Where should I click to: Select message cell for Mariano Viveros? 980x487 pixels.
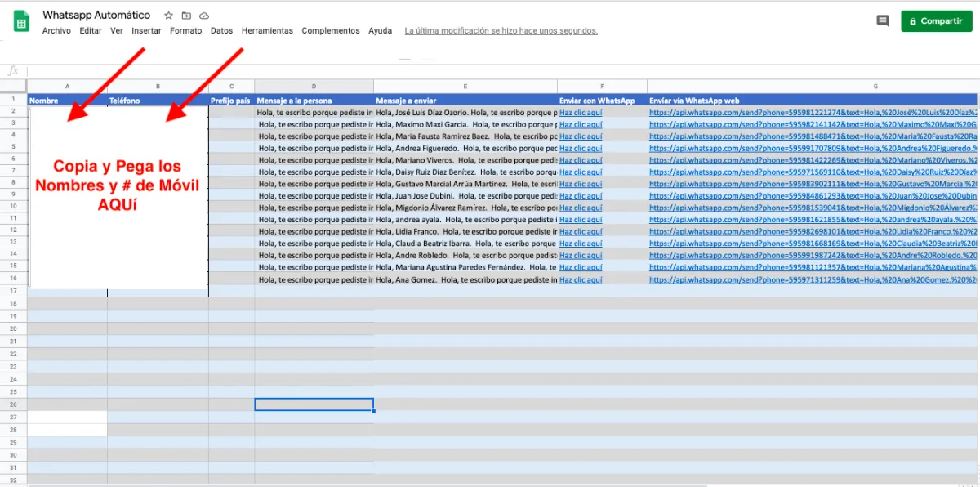(x=465, y=161)
